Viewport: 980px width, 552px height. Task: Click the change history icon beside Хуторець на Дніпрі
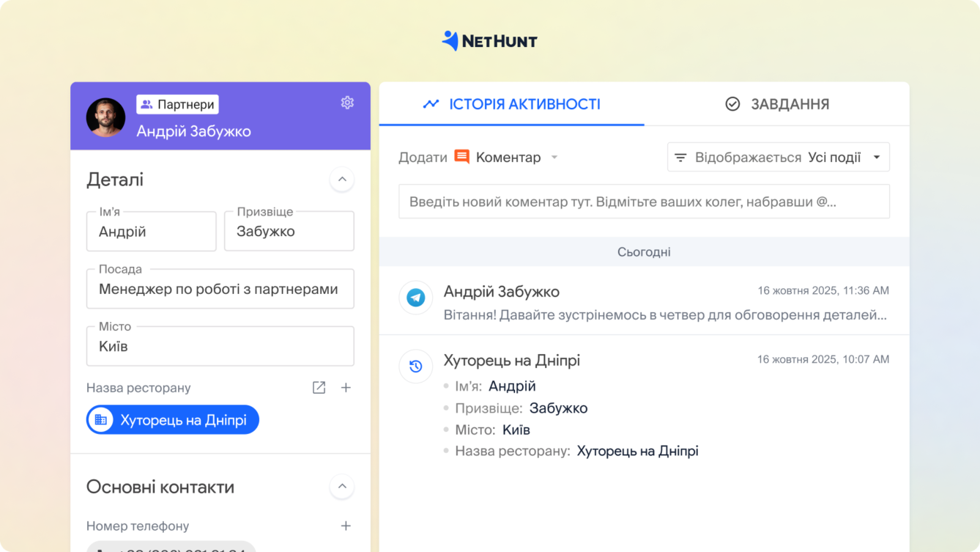point(416,367)
